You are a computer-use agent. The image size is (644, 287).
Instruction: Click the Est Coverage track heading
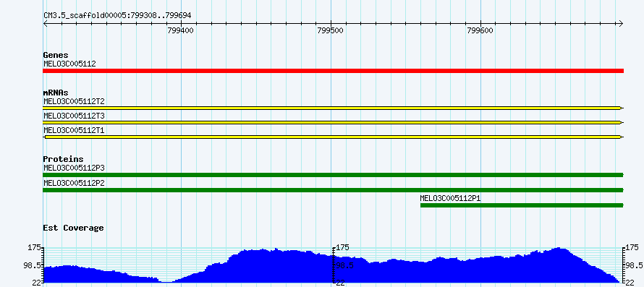pos(74,228)
